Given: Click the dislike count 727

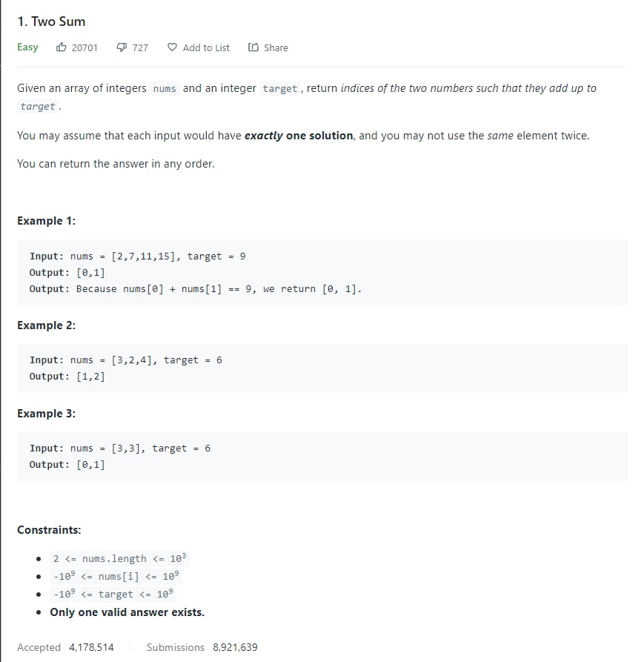Looking at the screenshot, I should point(140,47).
